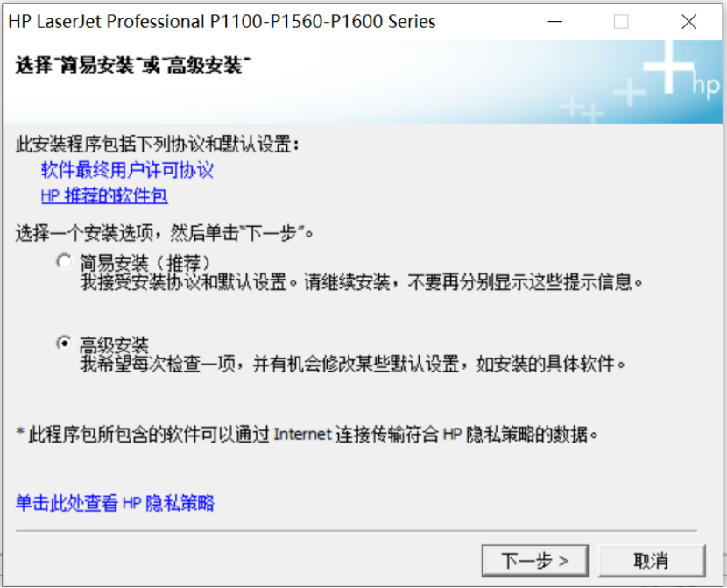Click the HP LaserJet Professional title bar text
This screenshot has width=727, height=588.
(222, 21)
